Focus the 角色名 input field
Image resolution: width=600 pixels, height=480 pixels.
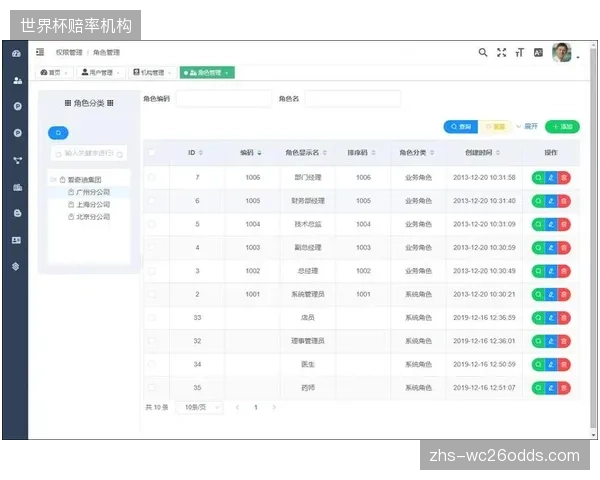[x=353, y=99]
